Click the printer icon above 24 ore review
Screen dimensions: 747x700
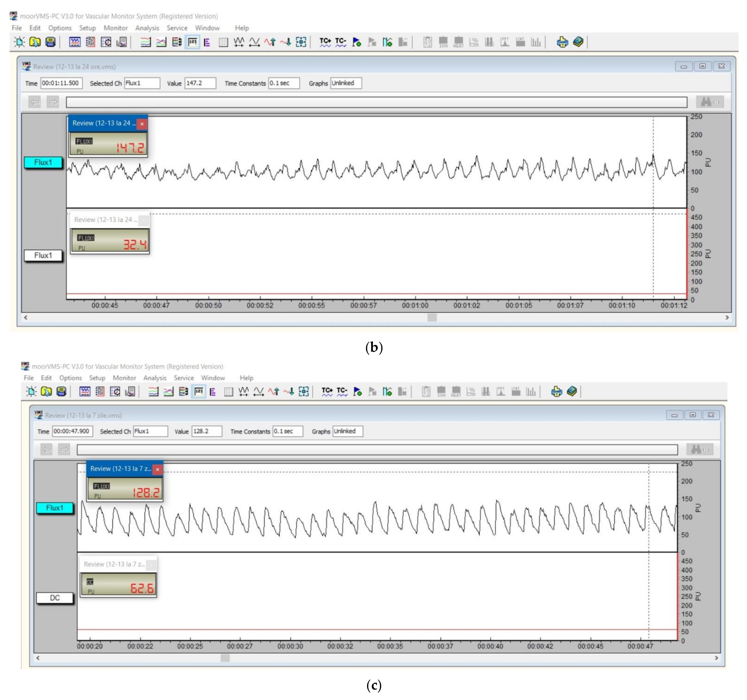coord(562,42)
